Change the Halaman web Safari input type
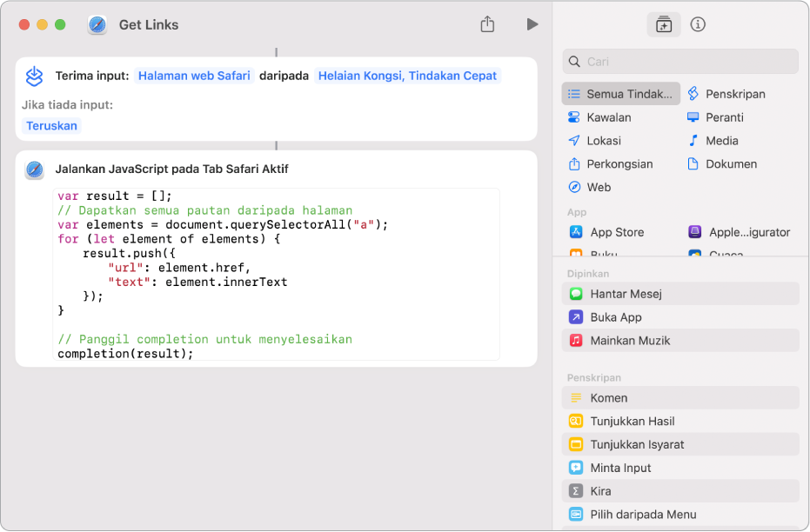Screen dimensions: 810x532 pos(194,76)
